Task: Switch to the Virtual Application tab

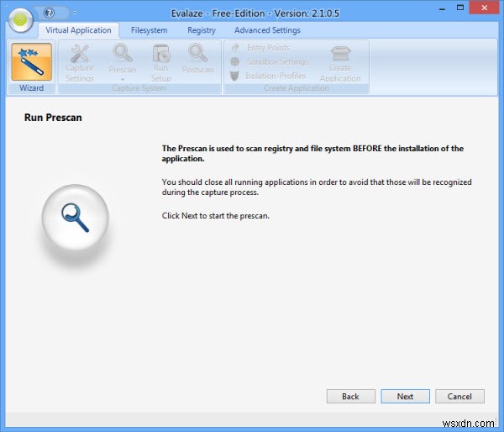Action: (x=78, y=30)
